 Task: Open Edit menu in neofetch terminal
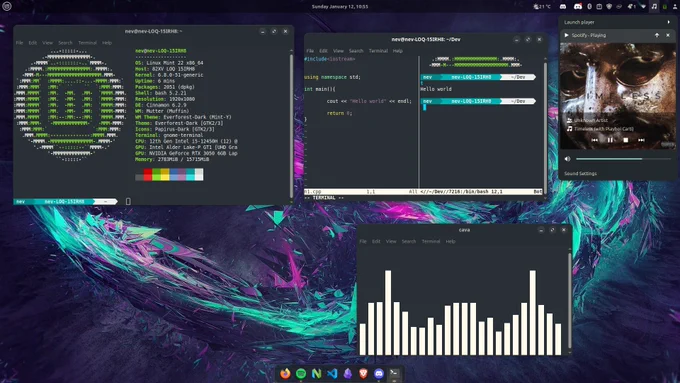33,43
